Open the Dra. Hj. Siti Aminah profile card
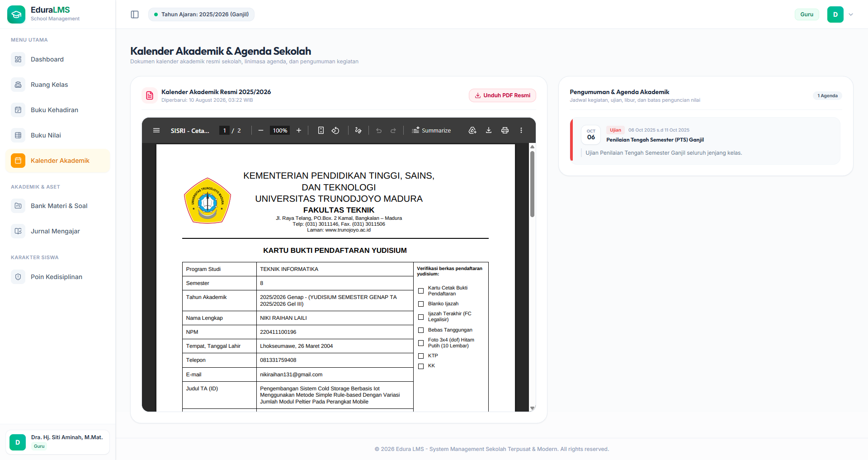Viewport: 868px width, 460px height. (58, 442)
